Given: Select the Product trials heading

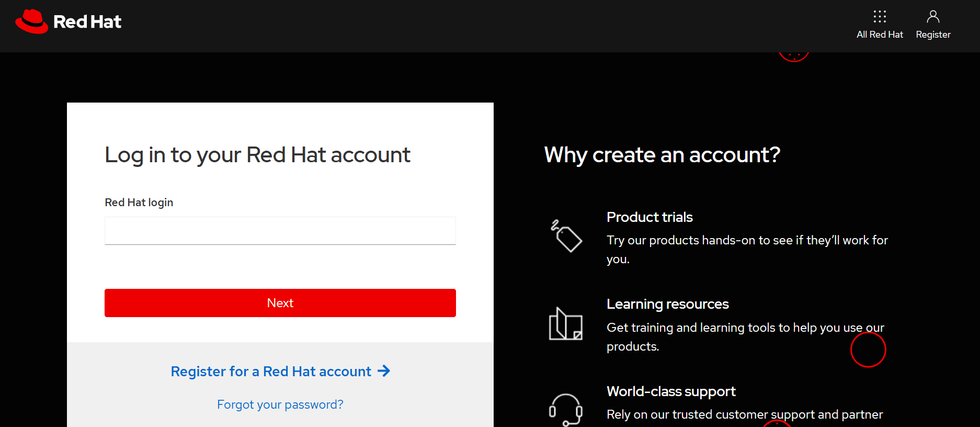Looking at the screenshot, I should [649, 217].
